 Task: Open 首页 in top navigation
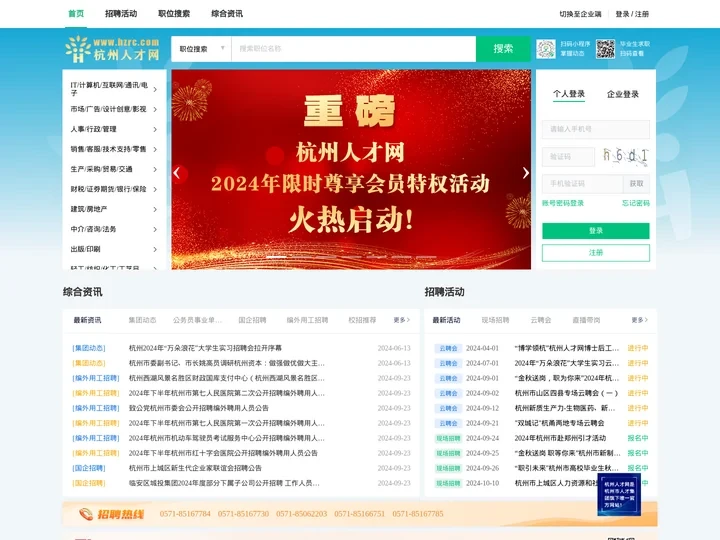point(76,14)
